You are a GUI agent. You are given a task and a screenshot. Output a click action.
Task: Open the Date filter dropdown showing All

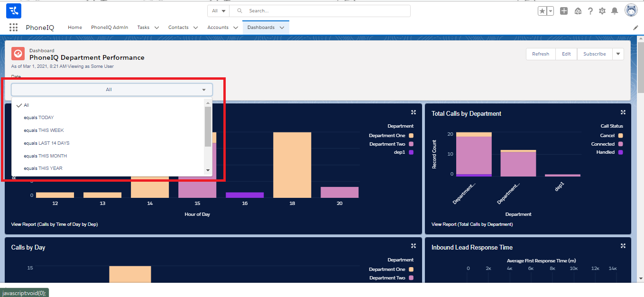[x=112, y=90]
